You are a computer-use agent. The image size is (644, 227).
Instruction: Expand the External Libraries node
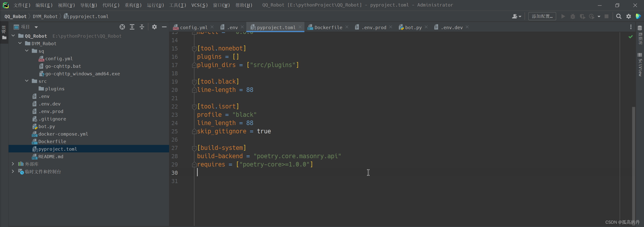pyautogui.click(x=13, y=164)
